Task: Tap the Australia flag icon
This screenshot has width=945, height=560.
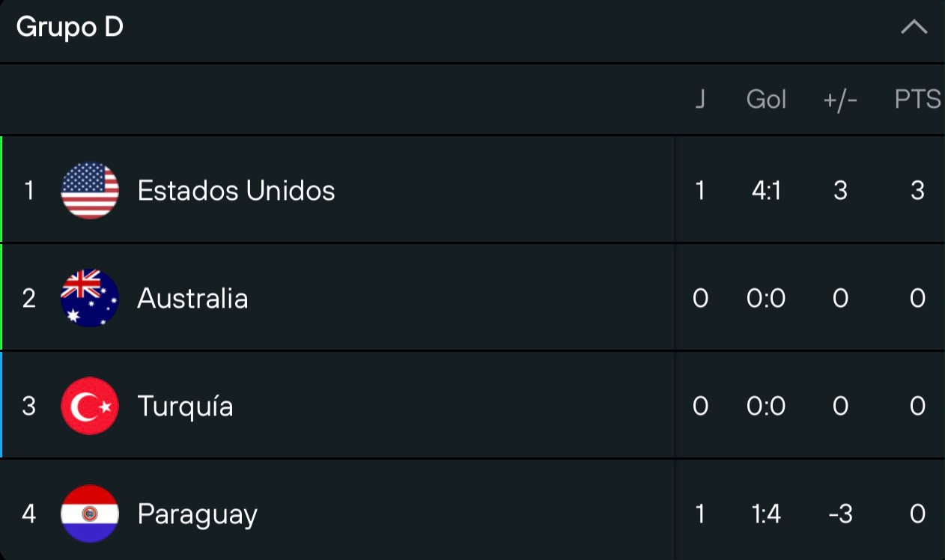Action: [x=90, y=298]
